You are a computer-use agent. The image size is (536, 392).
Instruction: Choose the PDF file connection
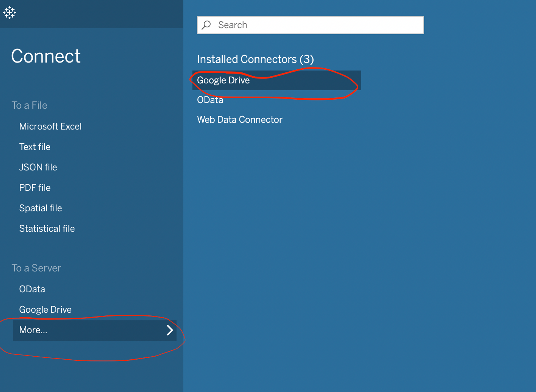point(35,188)
